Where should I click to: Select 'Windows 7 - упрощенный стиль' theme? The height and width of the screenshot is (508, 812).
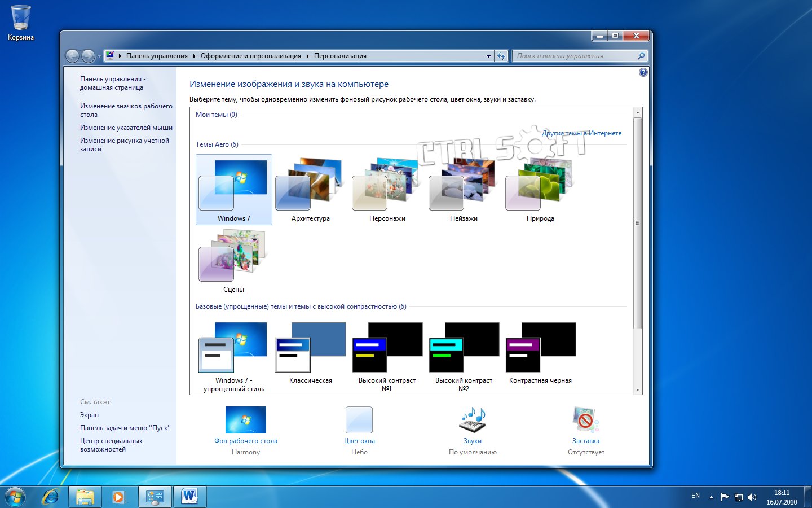234,357
